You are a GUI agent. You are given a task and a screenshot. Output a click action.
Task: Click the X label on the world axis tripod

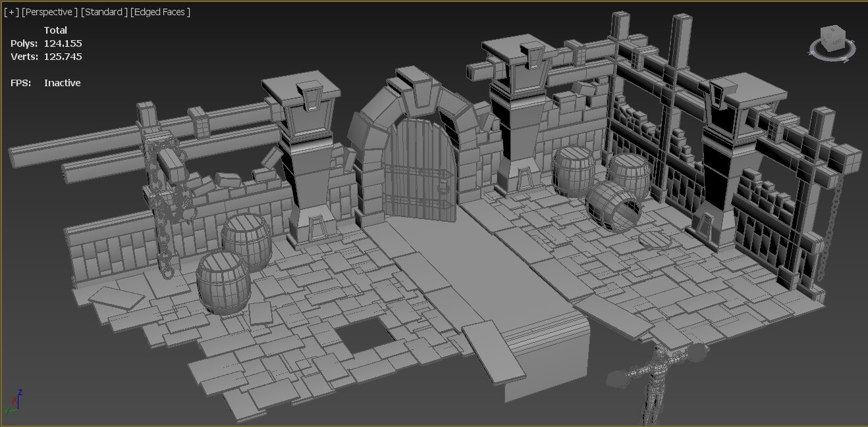(14, 399)
